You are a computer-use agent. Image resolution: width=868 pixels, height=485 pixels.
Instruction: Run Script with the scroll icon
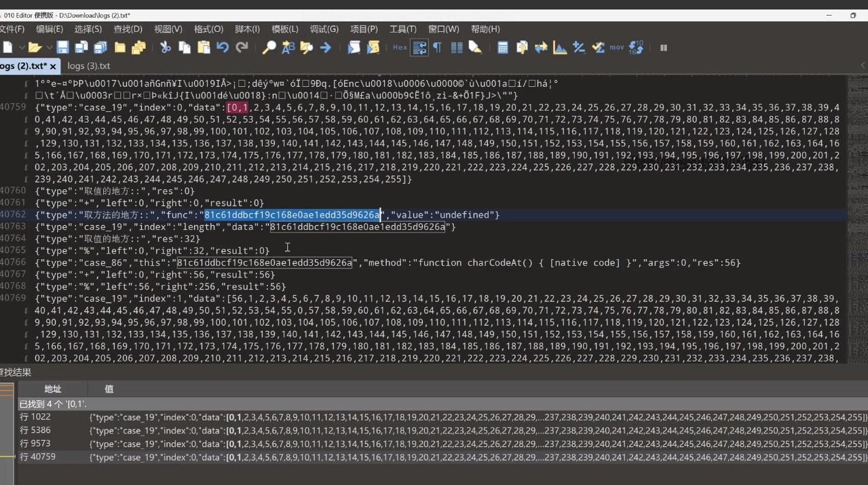point(354,47)
